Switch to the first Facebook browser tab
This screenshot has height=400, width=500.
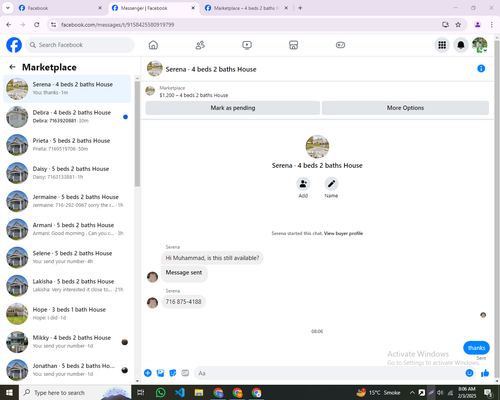(60, 8)
